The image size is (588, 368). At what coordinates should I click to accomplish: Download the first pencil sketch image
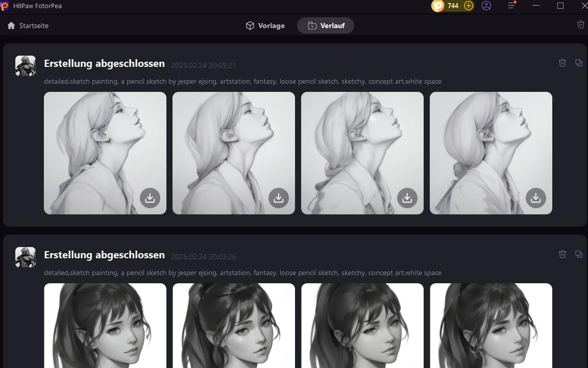(150, 198)
